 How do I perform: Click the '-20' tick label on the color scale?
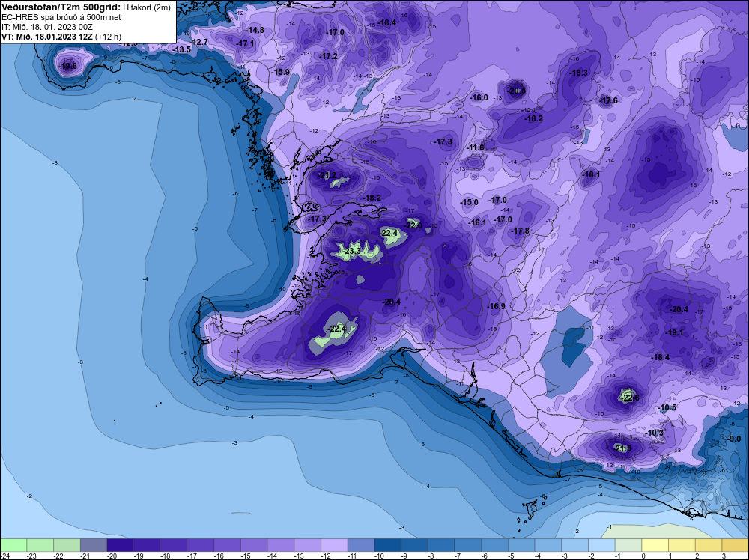[x=113, y=556]
